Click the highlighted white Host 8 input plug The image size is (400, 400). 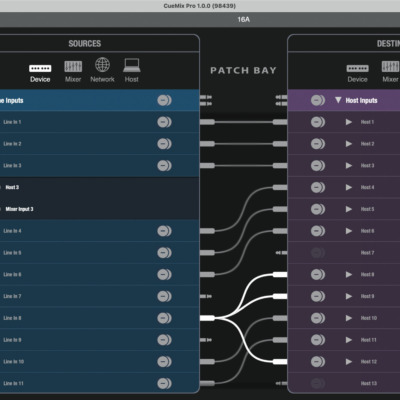point(280,275)
